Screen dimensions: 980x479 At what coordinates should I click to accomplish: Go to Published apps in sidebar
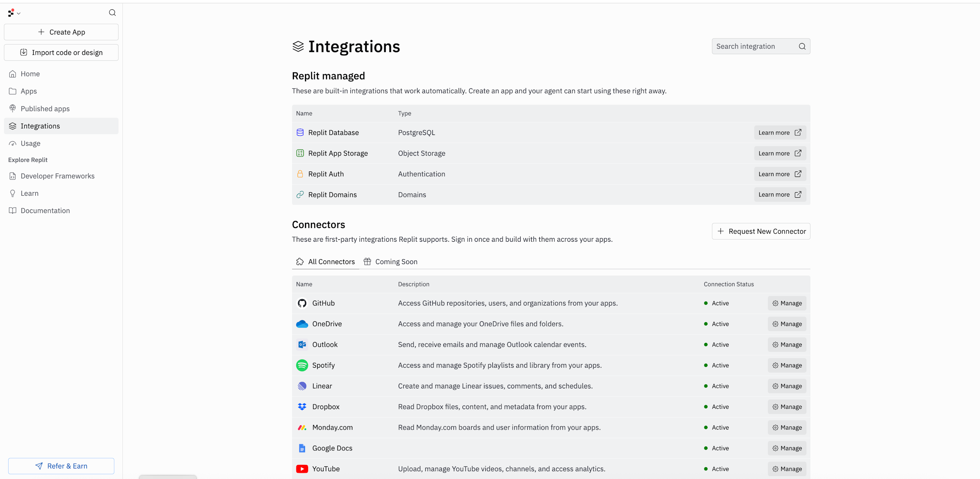(45, 109)
